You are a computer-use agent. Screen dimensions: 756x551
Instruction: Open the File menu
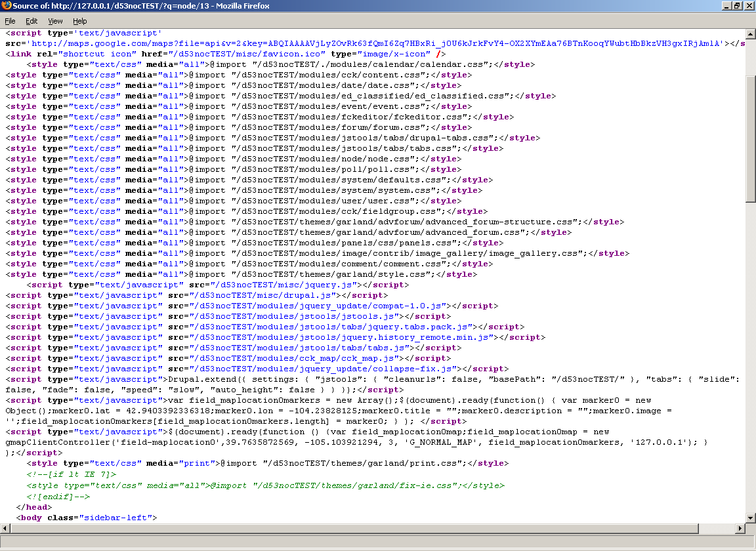[10, 21]
